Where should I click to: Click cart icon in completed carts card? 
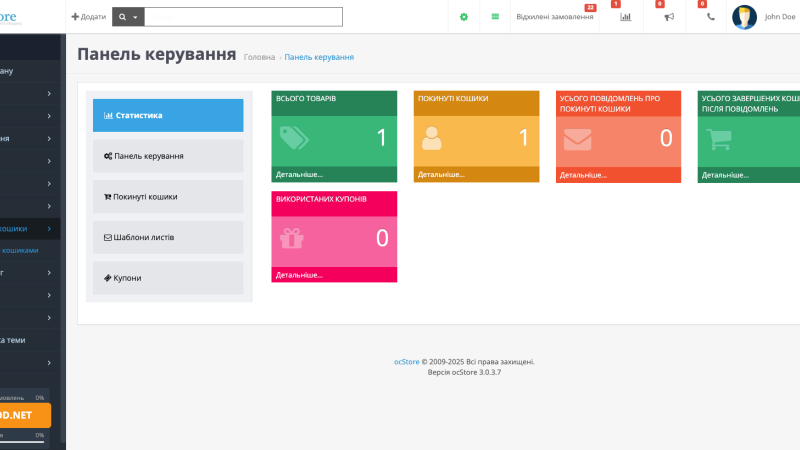[719, 139]
